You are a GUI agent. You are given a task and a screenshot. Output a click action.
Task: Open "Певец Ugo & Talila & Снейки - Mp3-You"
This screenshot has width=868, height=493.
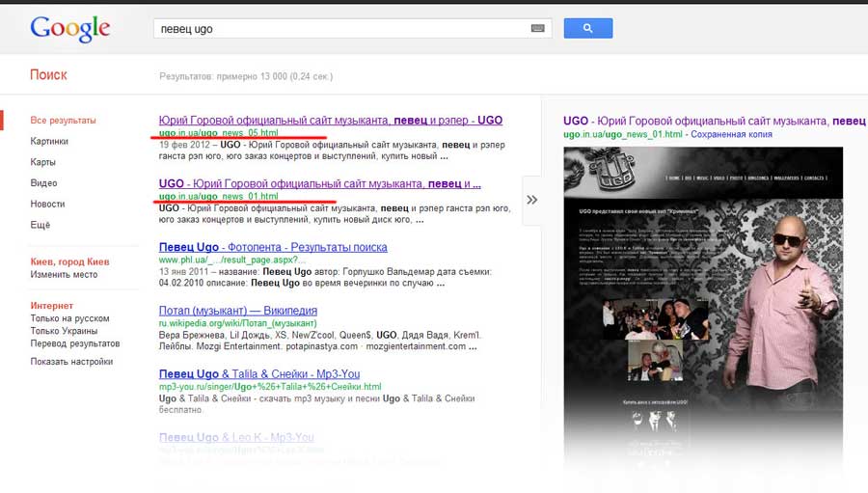[259, 374]
